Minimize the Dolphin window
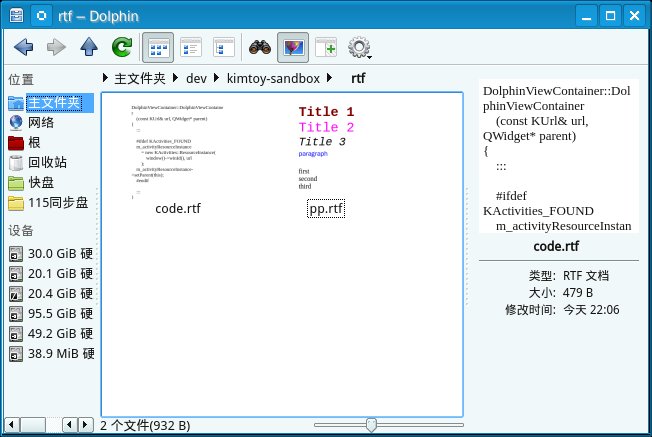The height and width of the screenshot is (437, 652). click(586, 16)
